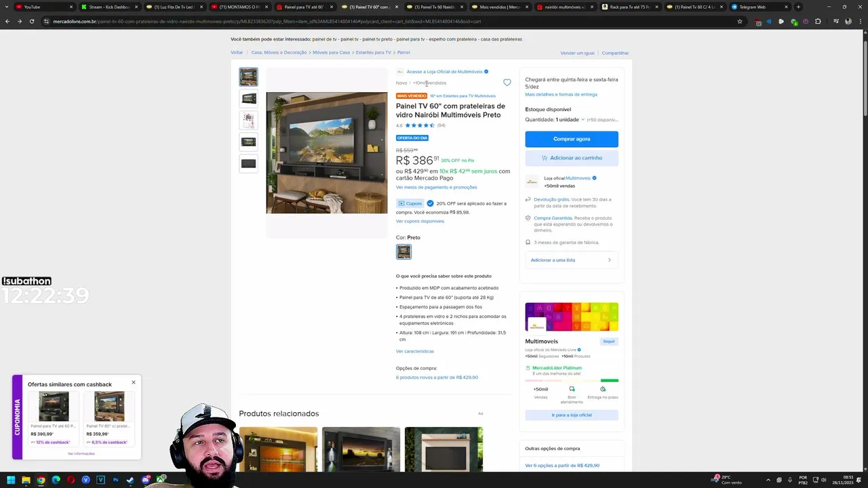Open a new browser tab
Image resolution: width=868 pixels, height=488 pixels.
coord(798,7)
